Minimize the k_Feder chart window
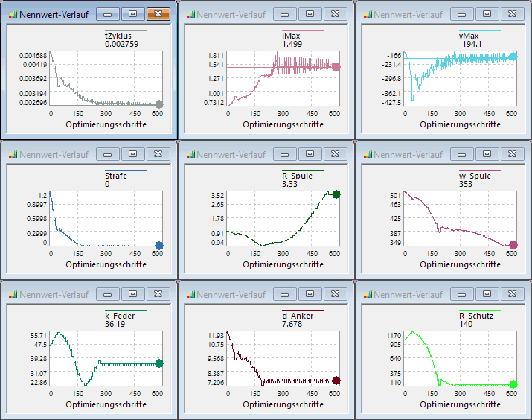 pyautogui.click(x=107, y=294)
